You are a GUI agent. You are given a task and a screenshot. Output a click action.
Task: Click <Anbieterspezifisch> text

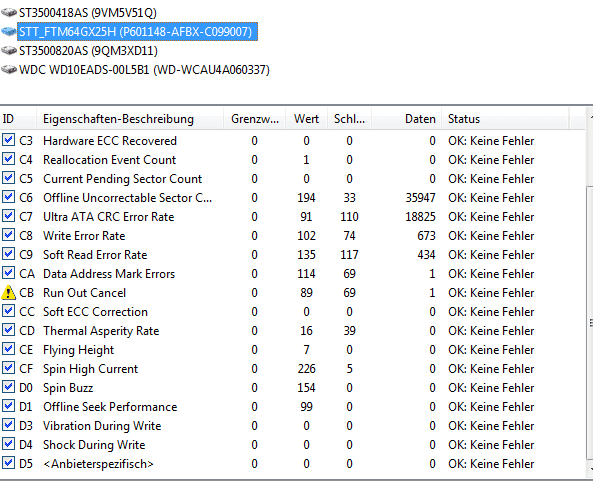click(x=98, y=464)
